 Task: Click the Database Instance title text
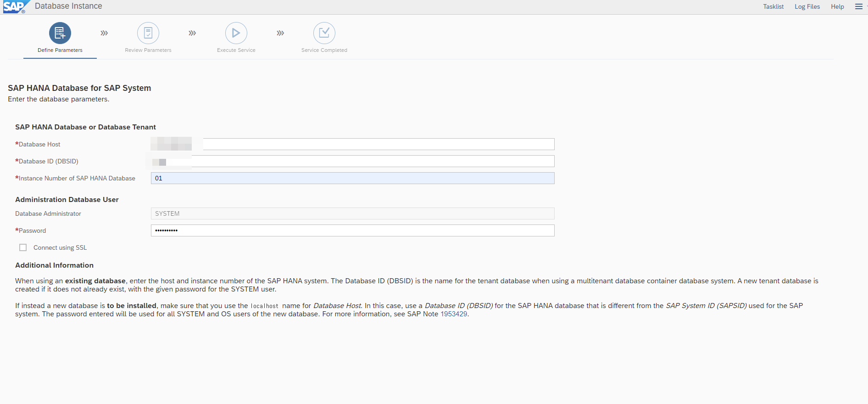68,6
